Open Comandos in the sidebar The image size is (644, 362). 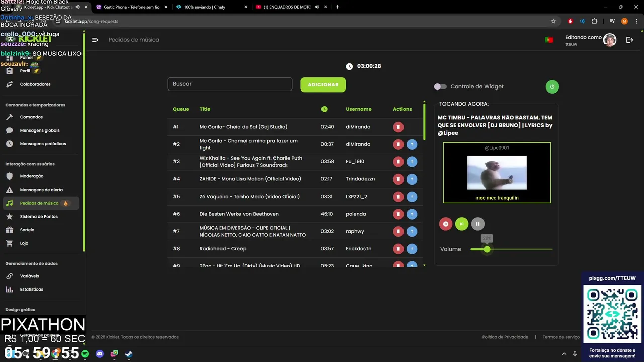(31, 117)
